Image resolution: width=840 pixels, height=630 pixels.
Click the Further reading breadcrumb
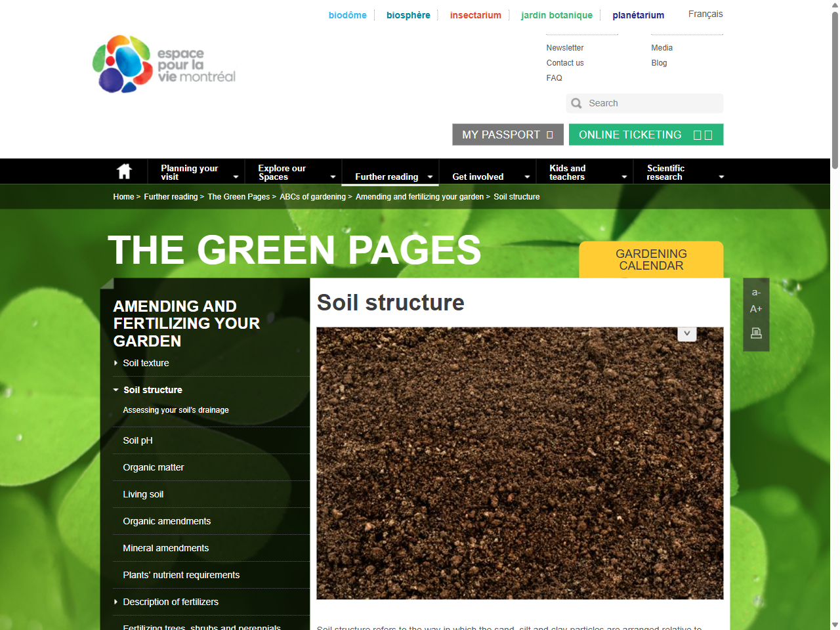pyautogui.click(x=171, y=197)
